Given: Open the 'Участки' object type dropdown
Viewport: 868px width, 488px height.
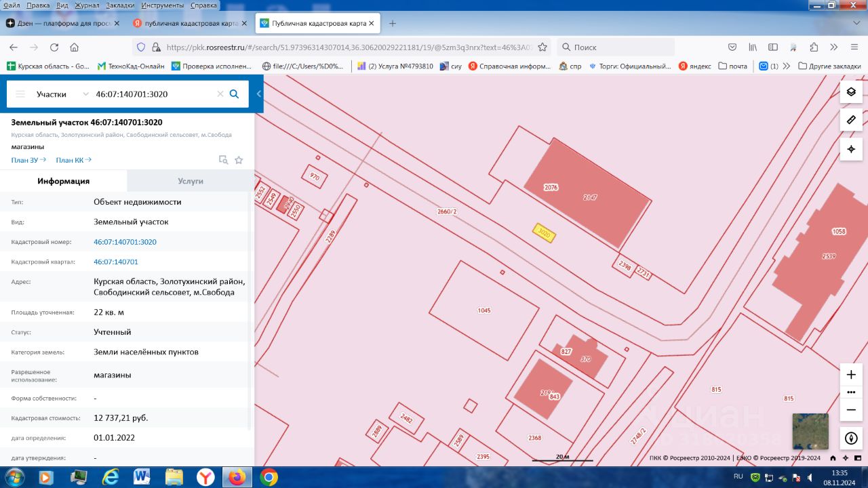Looking at the screenshot, I should 62,94.
